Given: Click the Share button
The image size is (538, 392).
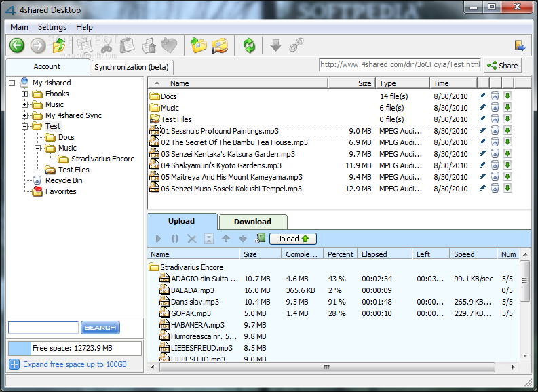Looking at the screenshot, I should (502, 66).
